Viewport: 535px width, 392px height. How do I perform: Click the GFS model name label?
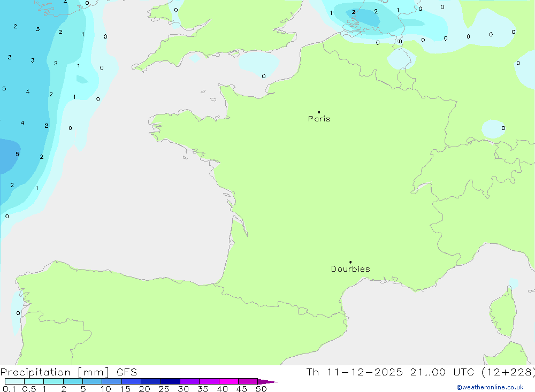[x=127, y=372]
